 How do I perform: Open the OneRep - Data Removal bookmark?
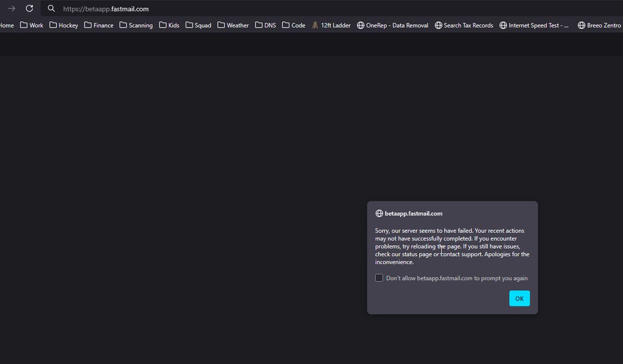(x=392, y=25)
